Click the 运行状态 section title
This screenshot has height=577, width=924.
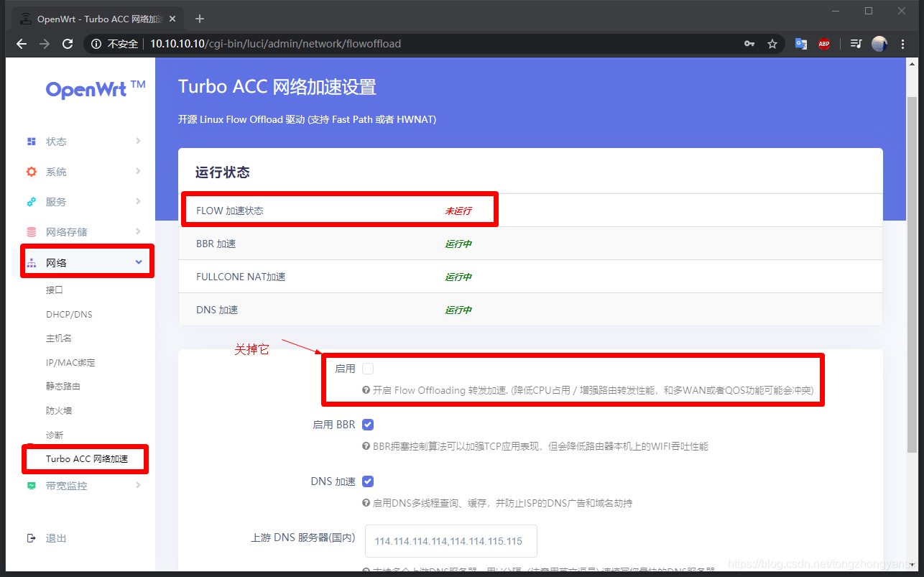coord(223,172)
